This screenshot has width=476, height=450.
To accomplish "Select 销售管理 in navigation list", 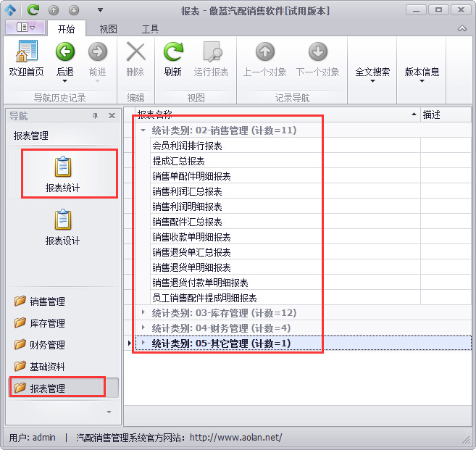I will coord(47,301).
